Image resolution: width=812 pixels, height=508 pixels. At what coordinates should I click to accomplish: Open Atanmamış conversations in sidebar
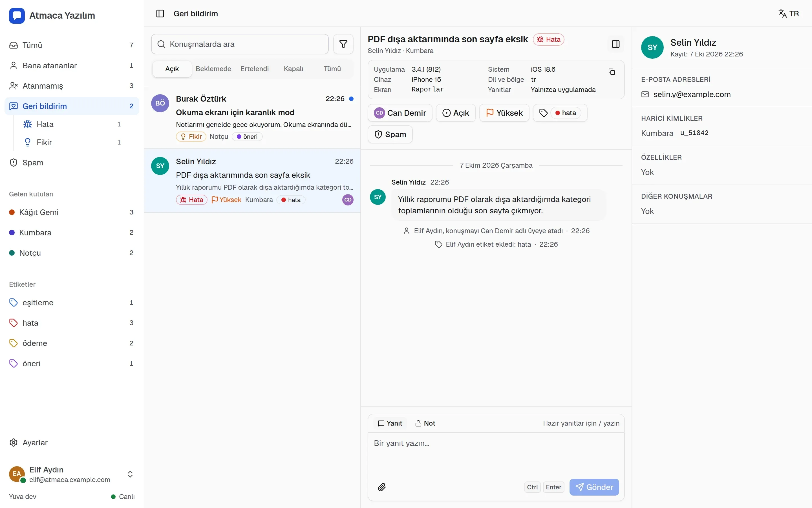[x=72, y=86]
